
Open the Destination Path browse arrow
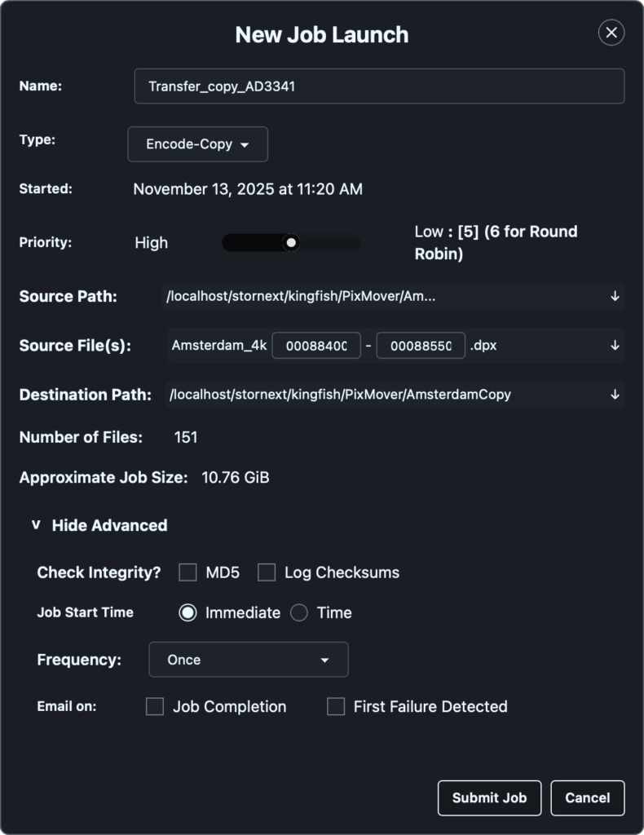pyautogui.click(x=615, y=394)
